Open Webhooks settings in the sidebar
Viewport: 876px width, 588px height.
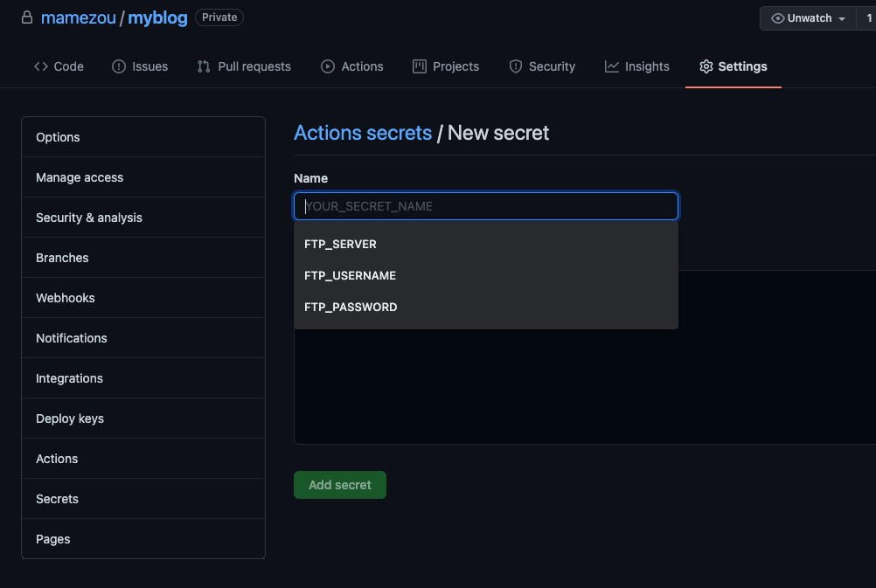click(143, 298)
